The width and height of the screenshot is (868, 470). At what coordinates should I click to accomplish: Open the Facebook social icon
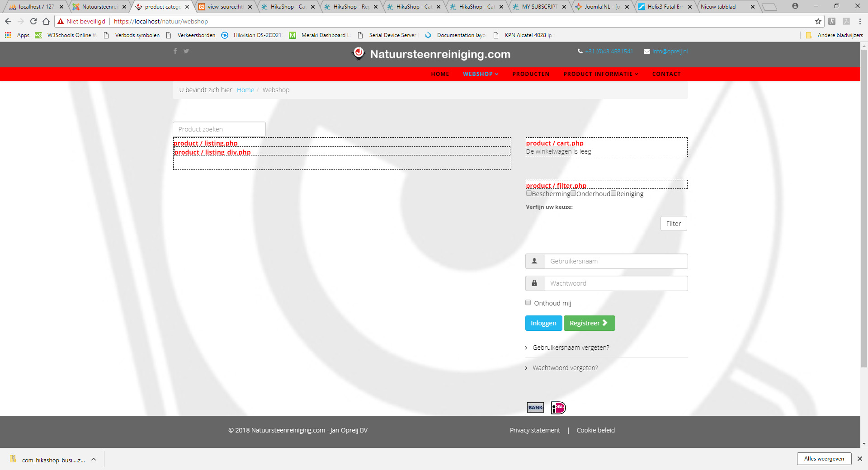pyautogui.click(x=175, y=51)
